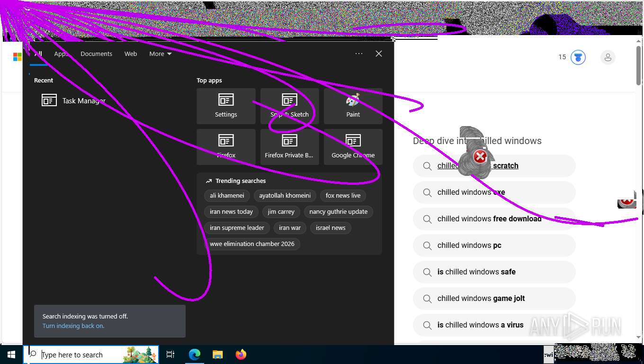
Task: Click Microsoft logo in browser page
Action: 18,57
